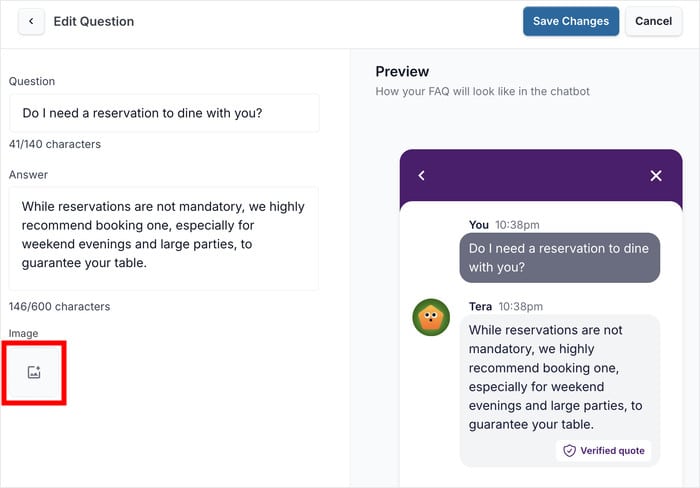This screenshot has width=700, height=488.
Task: Cancel editing the question
Action: point(653,21)
